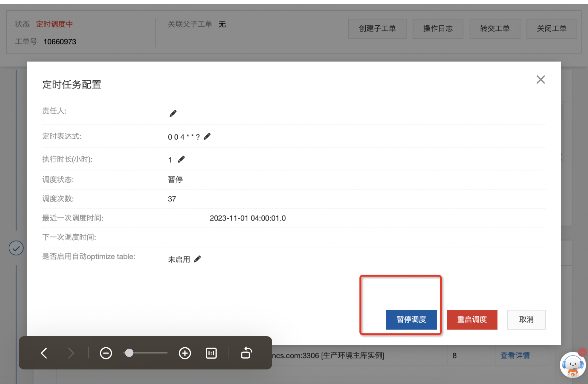Click 转交工单 button in background page
The image size is (588, 384).
[x=495, y=28]
